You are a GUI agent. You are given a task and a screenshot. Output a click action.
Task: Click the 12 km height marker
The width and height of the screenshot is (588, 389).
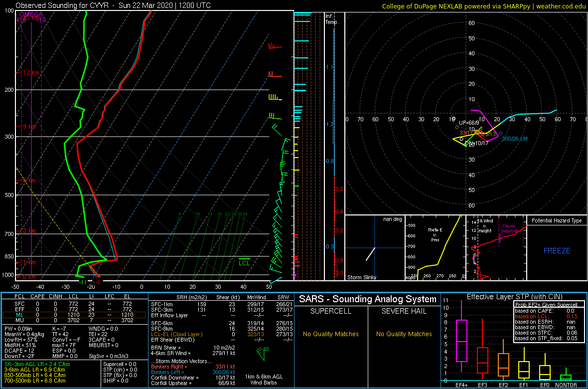pyautogui.click(x=31, y=72)
